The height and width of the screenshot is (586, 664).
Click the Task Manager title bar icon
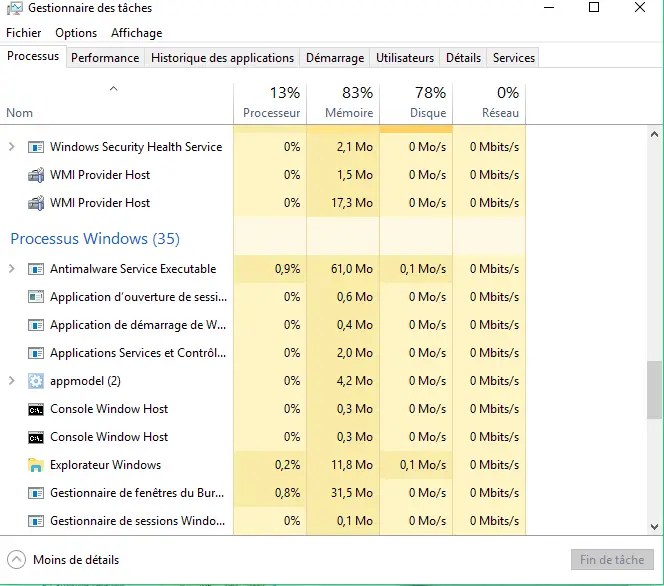[15, 8]
